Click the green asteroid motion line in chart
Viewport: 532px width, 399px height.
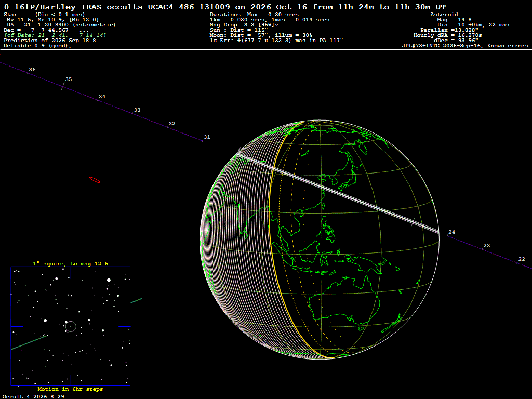[x=29, y=342]
